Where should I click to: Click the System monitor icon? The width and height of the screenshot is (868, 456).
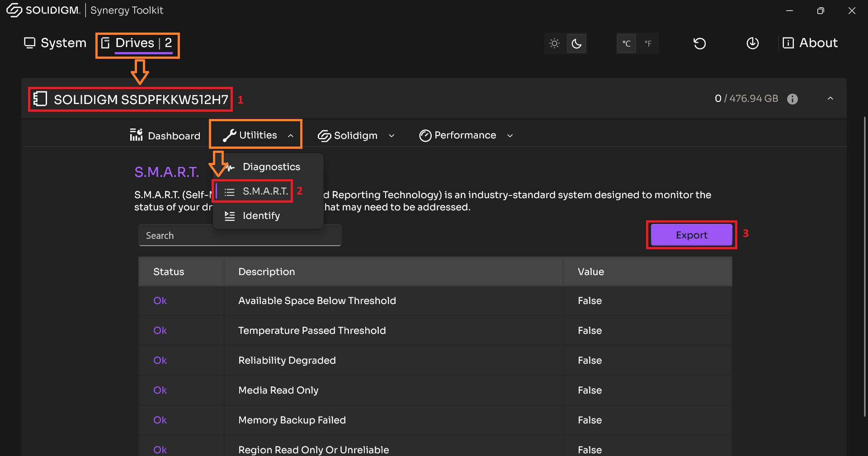[x=30, y=43]
